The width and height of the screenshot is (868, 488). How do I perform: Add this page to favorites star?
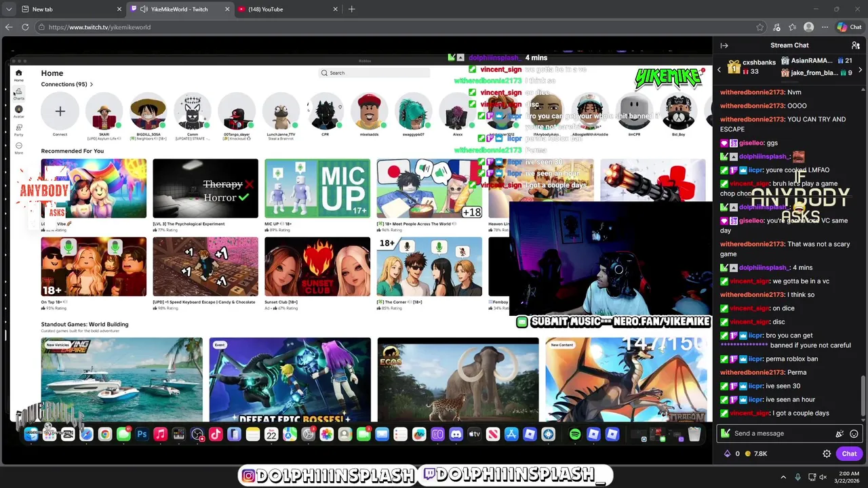click(759, 27)
